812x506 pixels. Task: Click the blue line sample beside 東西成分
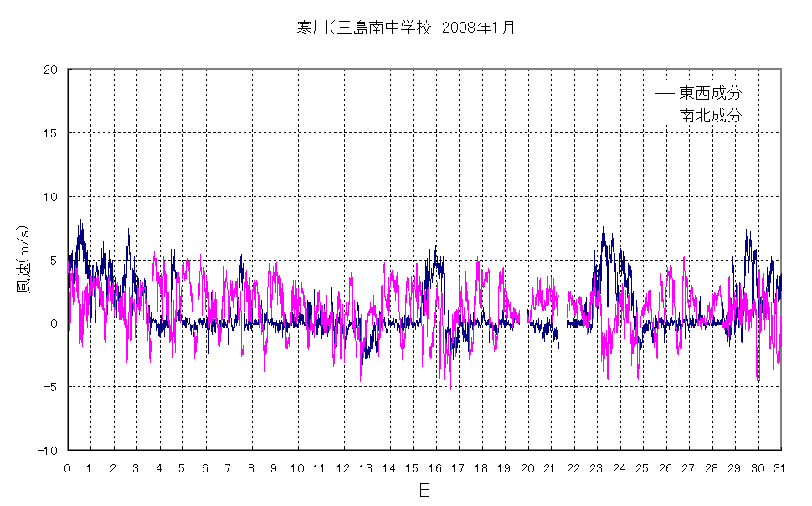point(665,93)
